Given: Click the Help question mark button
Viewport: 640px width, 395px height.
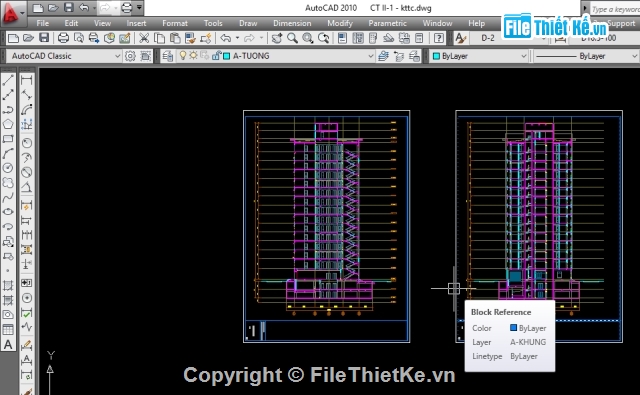Looking at the screenshot, I should pos(439,38).
